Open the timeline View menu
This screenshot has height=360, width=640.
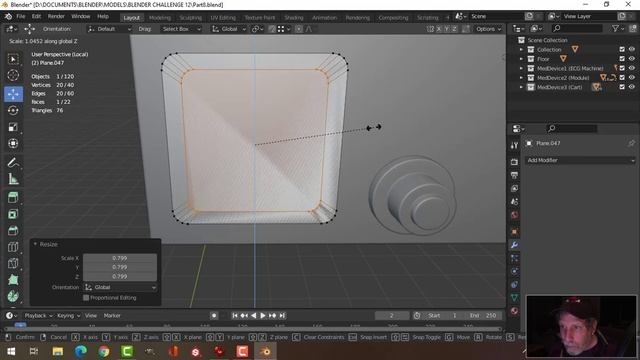point(91,316)
